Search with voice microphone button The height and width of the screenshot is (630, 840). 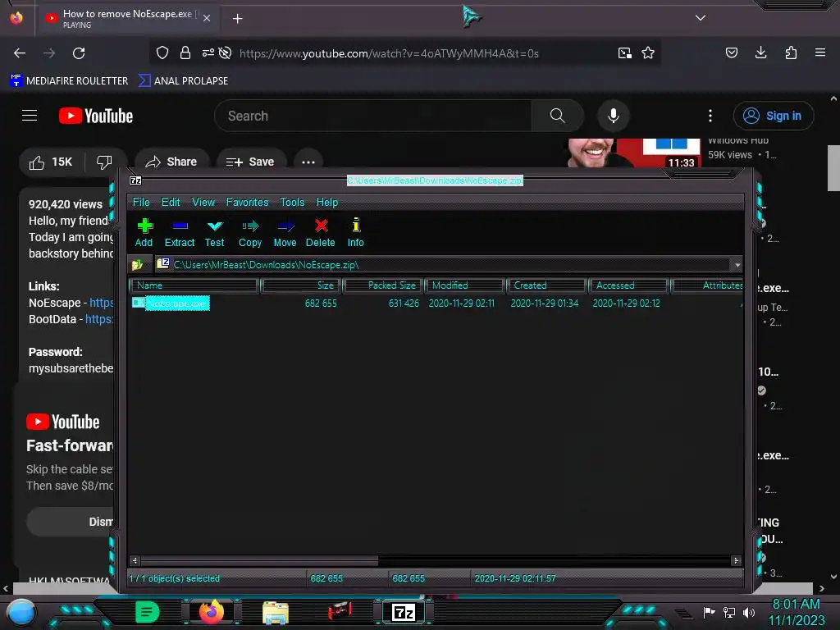click(614, 116)
